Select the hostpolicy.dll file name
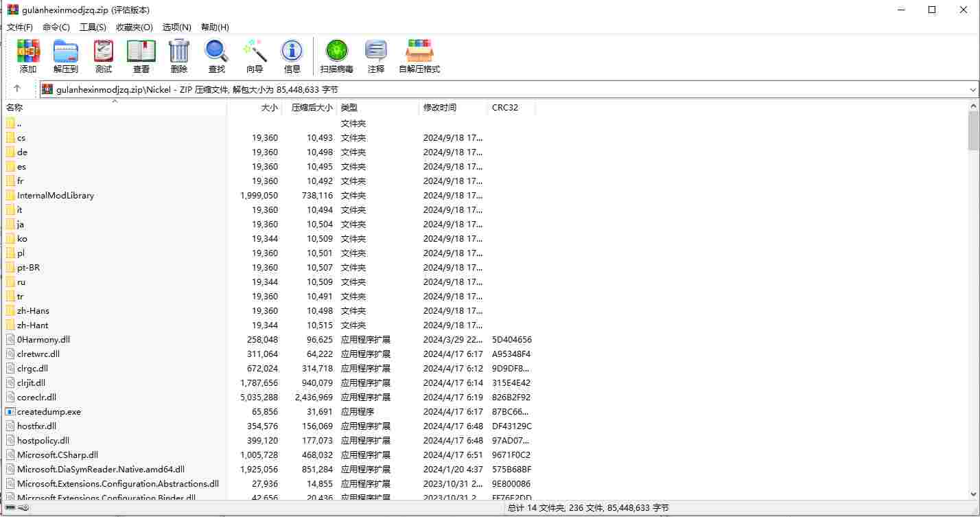 [x=43, y=440]
